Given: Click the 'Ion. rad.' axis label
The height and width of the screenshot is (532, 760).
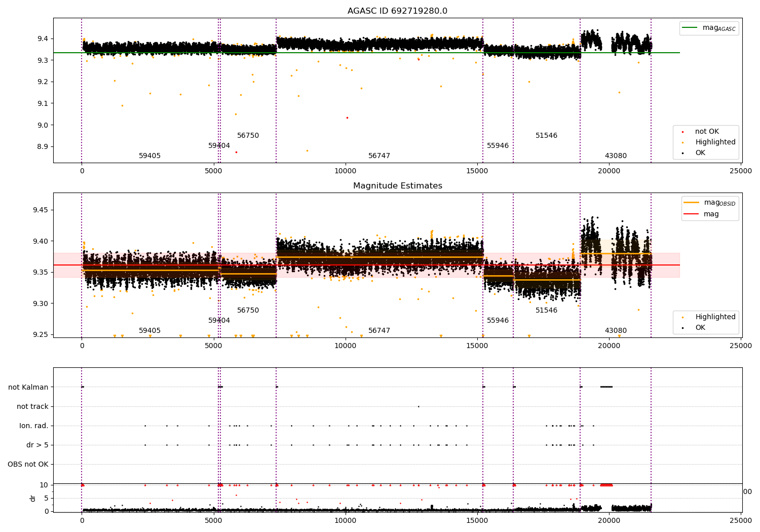Looking at the screenshot, I should (x=34, y=426).
